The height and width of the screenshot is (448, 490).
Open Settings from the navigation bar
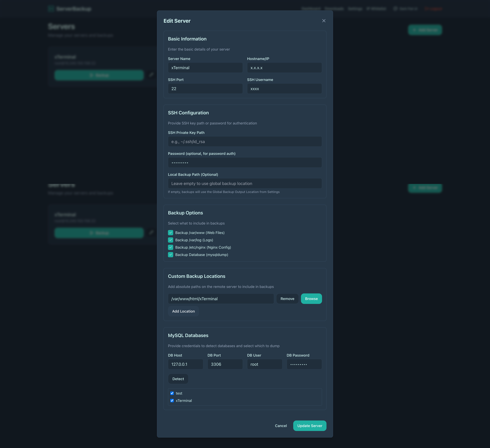[x=355, y=9]
